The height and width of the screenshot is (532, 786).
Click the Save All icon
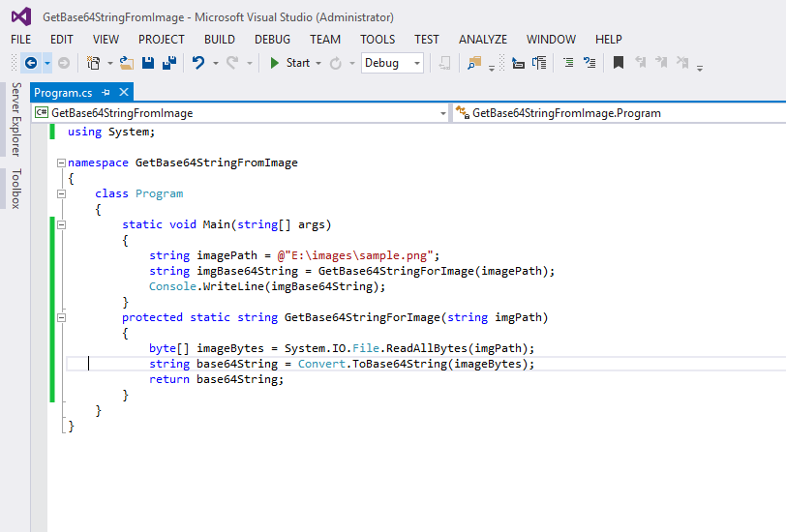tap(168, 63)
